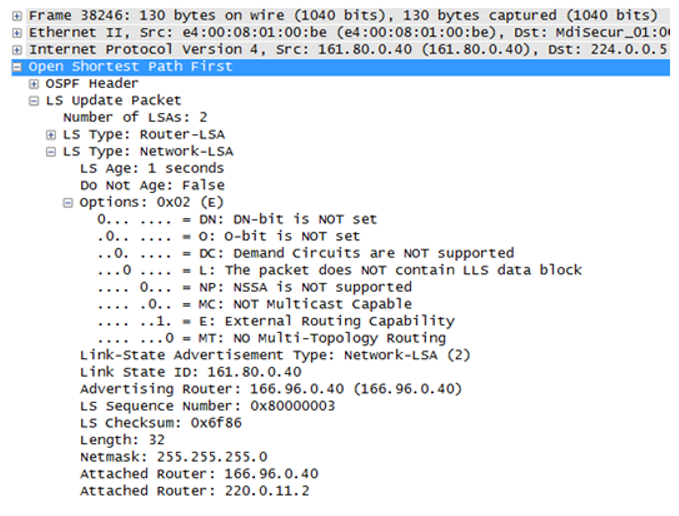Screen dimensions: 679x516
Task: Collapse the Options: 0x02 (E) node
Action: tap(68, 203)
